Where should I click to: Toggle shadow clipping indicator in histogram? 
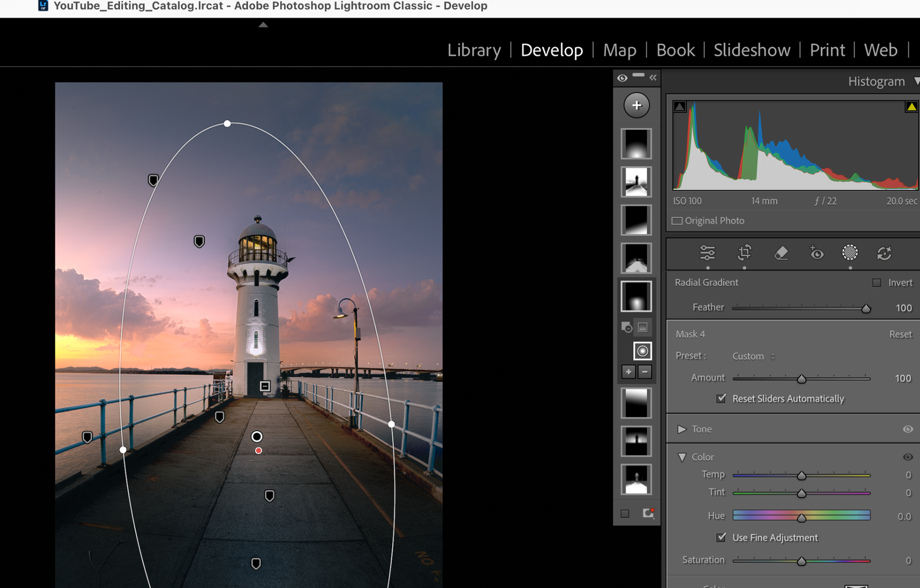tap(680, 106)
